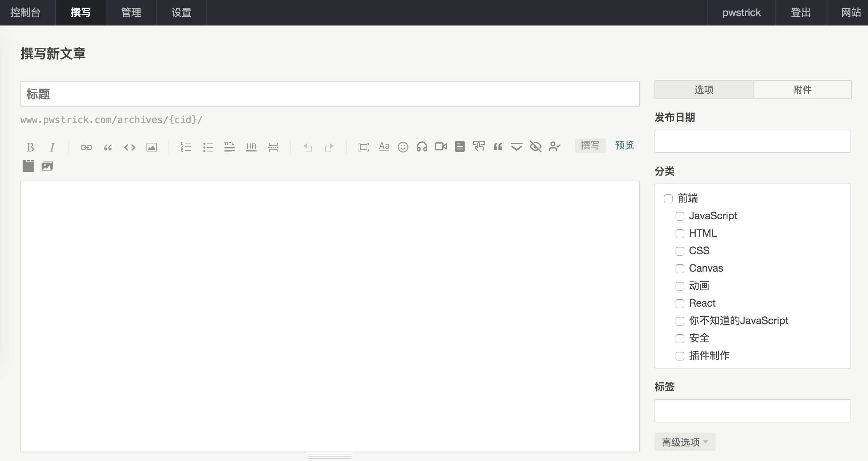Toggle italic formatting in the editor toolbar

click(52, 147)
